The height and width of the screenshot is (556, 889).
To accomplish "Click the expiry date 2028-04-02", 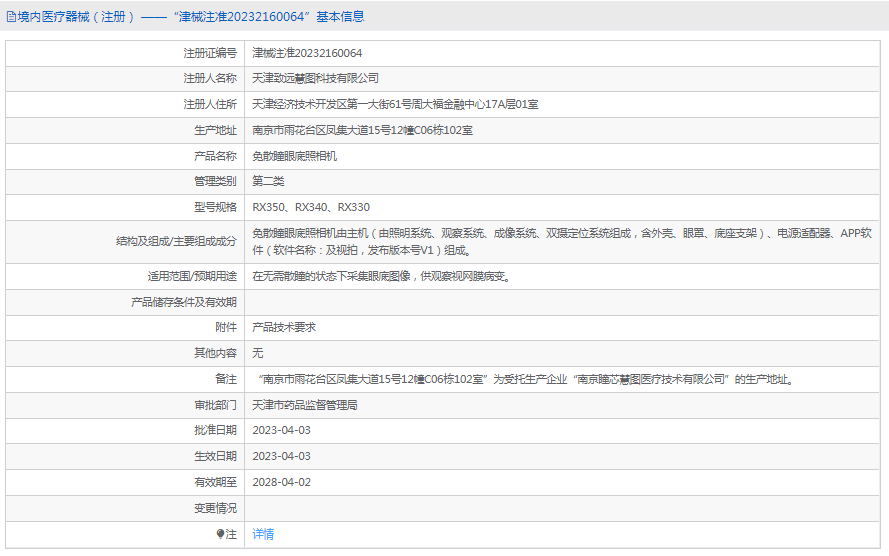I will point(281,482).
